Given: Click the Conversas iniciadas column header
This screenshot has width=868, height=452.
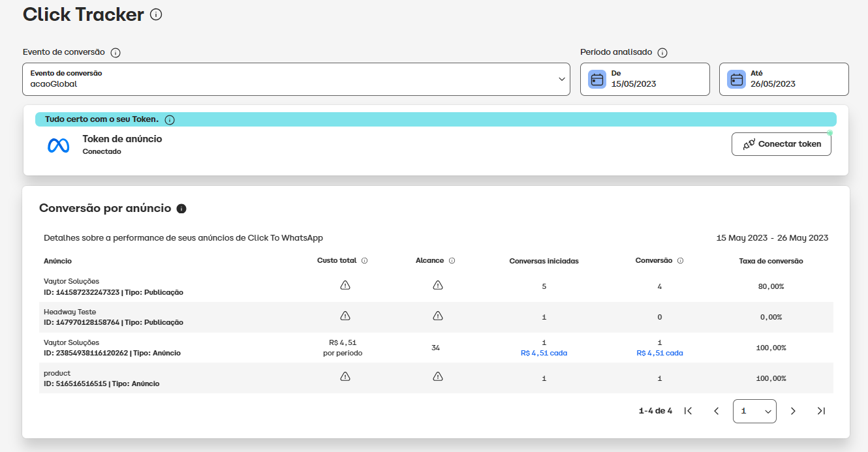Looking at the screenshot, I should [x=544, y=261].
